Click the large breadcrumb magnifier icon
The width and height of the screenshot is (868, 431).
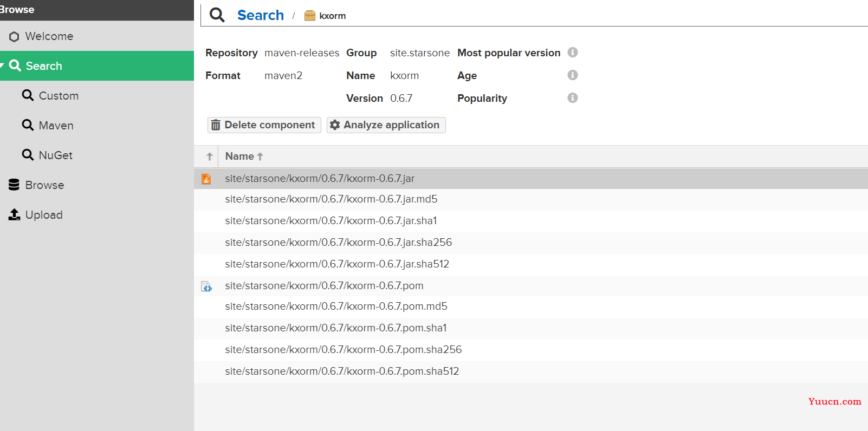pyautogui.click(x=217, y=15)
